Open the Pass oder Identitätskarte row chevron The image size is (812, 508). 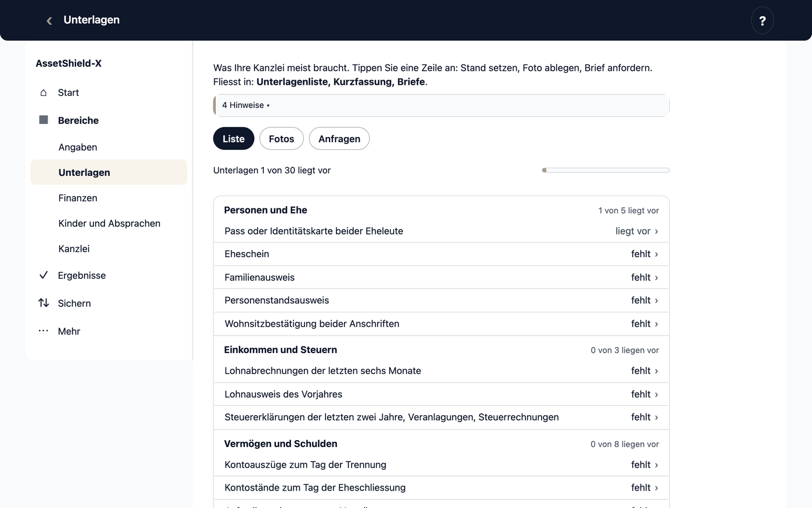657,232
